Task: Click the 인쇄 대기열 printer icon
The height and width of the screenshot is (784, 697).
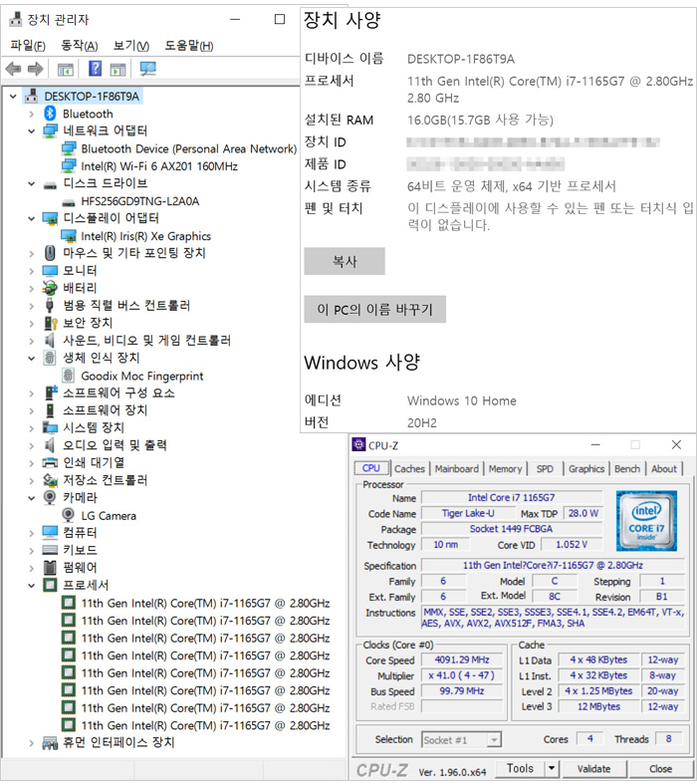Action: (x=50, y=462)
